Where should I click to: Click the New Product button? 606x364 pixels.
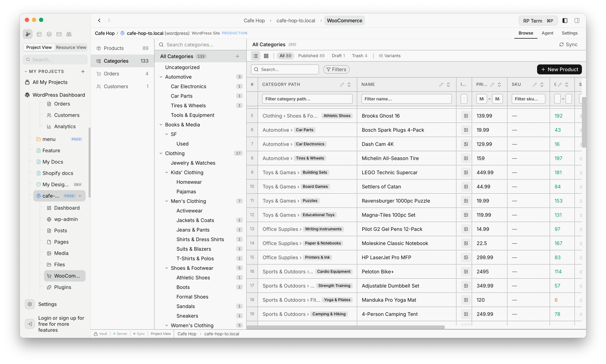coord(559,69)
